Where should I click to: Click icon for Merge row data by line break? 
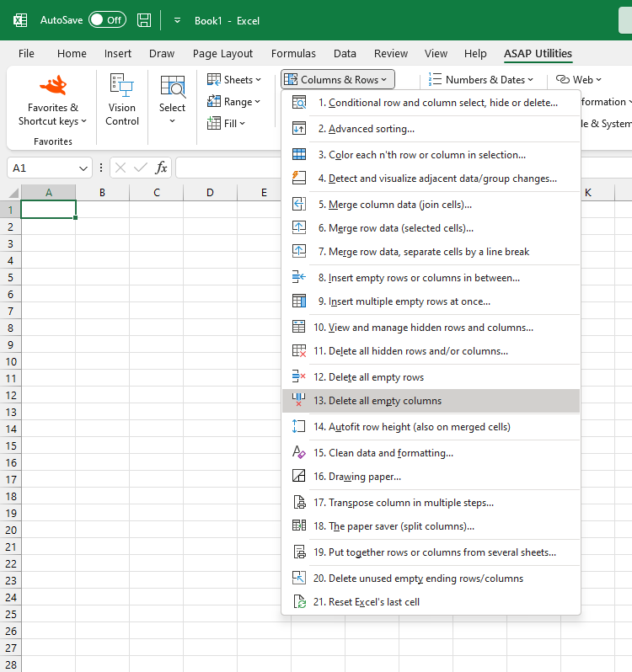pos(299,251)
